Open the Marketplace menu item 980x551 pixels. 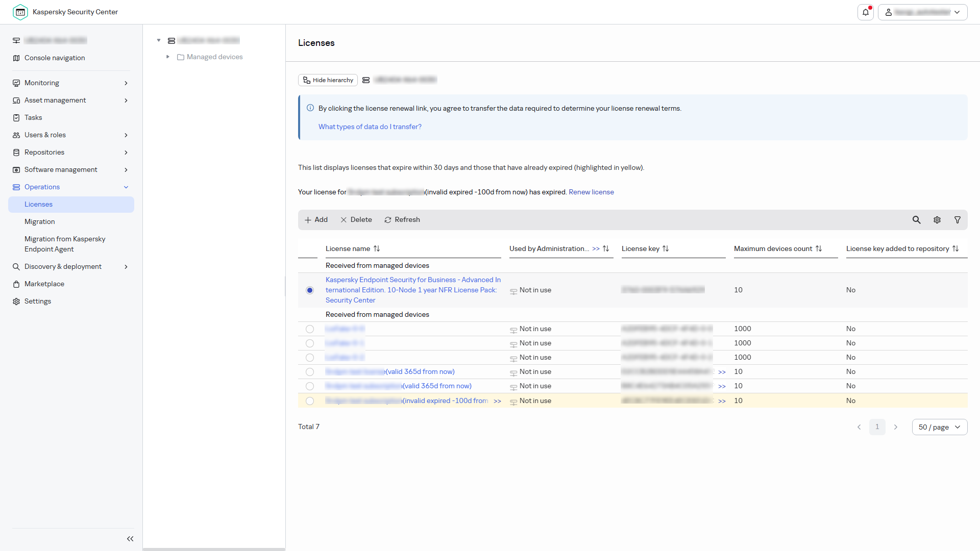tap(44, 284)
